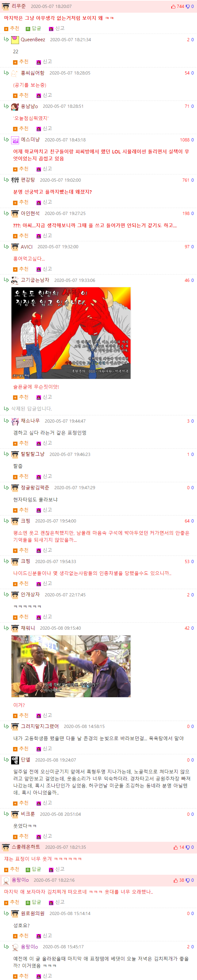197x980 pixels.
Task: Open the market scene screenshot image
Action: pos(71,666)
